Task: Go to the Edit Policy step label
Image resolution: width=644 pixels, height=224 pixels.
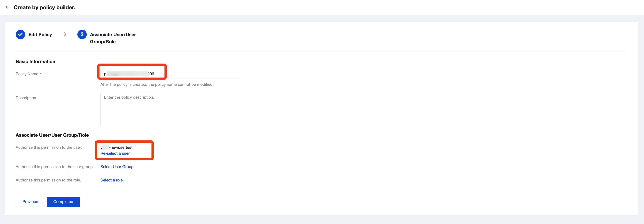Action: pos(40,35)
